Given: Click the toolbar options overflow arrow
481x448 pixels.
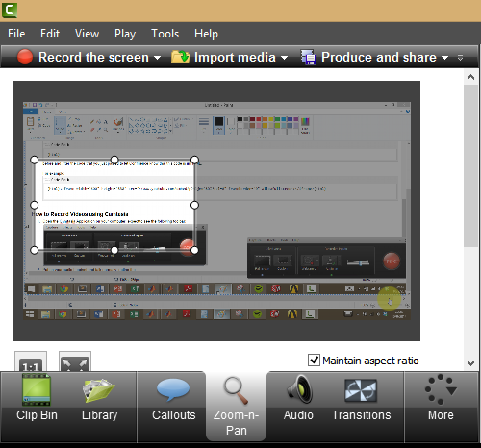Looking at the screenshot, I should [x=460, y=58].
